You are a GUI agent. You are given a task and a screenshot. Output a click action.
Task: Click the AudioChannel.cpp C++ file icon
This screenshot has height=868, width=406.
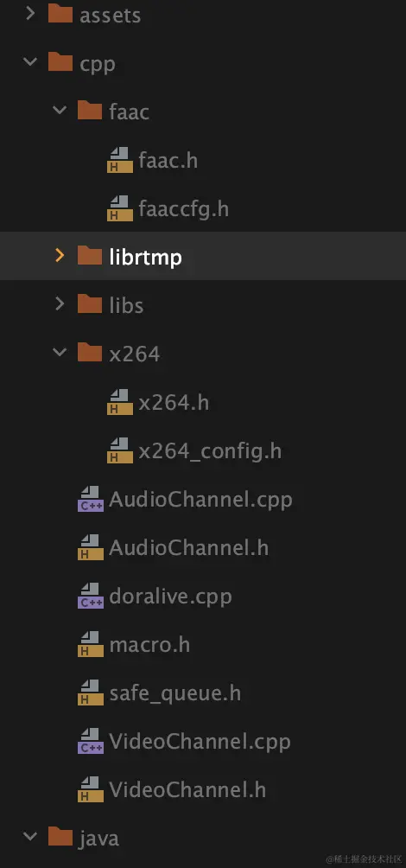[90, 500]
